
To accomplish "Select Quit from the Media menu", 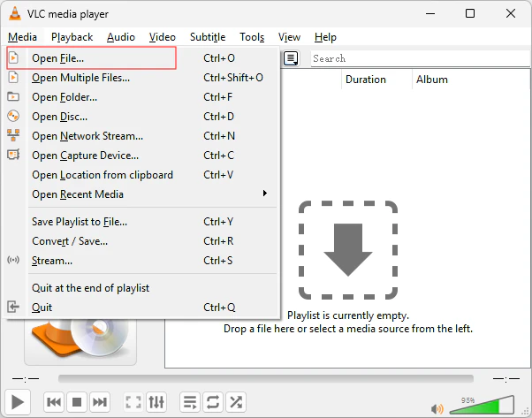I will click(141, 307).
